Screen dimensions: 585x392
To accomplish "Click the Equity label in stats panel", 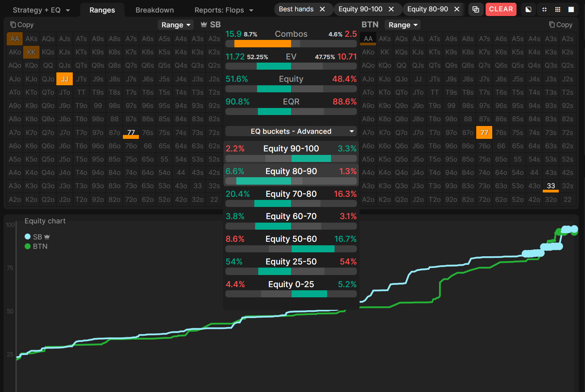I will click(291, 79).
